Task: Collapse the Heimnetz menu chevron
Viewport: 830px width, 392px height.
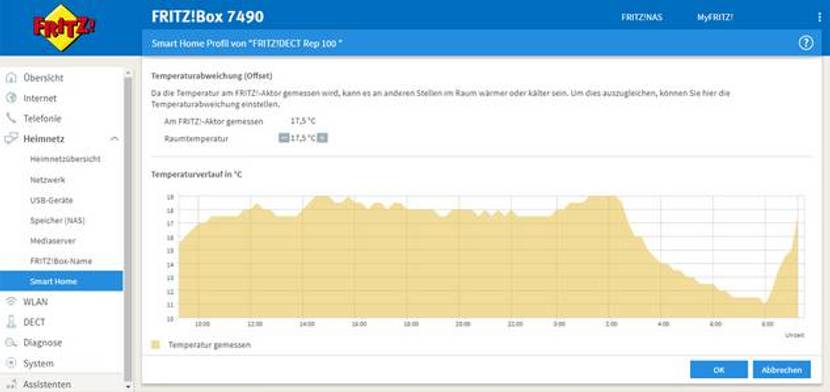Action: [x=114, y=139]
